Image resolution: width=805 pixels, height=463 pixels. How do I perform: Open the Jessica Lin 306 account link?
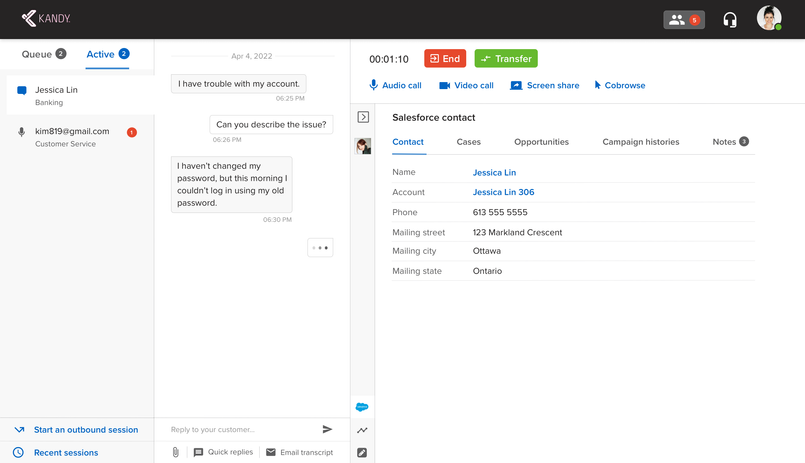click(x=504, y=192)
